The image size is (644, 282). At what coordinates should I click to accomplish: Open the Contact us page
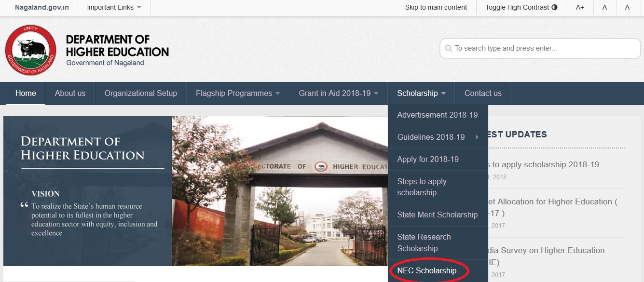(x=483, y=94)
